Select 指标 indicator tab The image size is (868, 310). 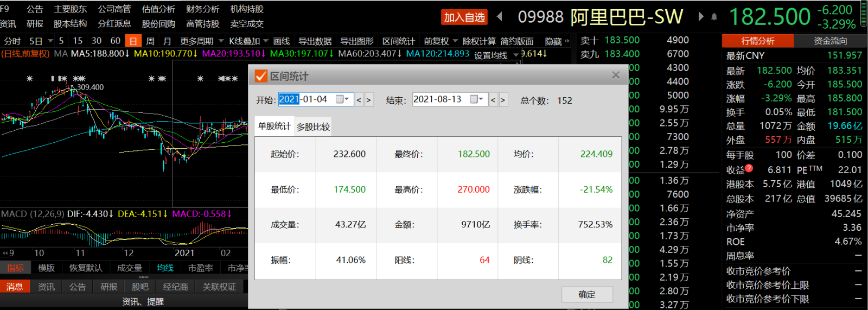tap(15, 268)
